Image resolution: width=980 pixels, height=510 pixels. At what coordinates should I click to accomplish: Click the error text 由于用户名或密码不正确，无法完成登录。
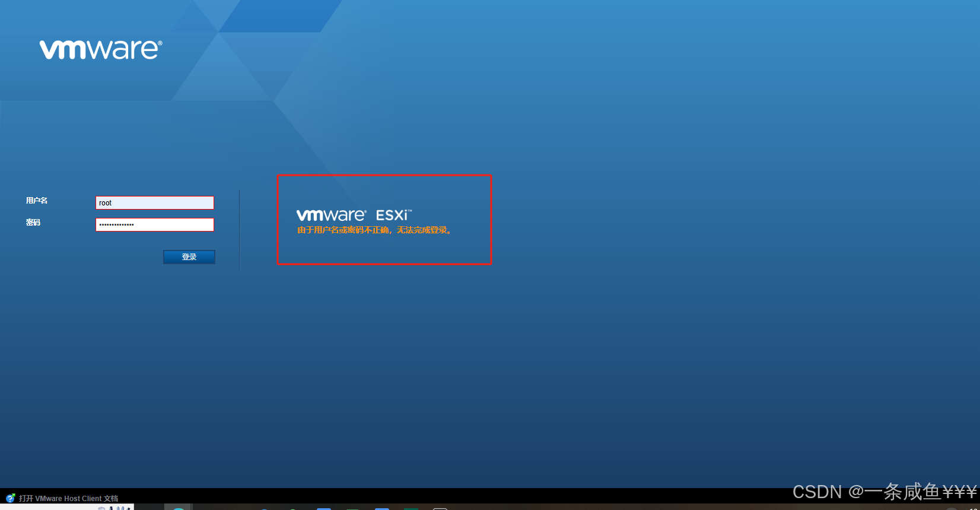click(x=374, y=230)
